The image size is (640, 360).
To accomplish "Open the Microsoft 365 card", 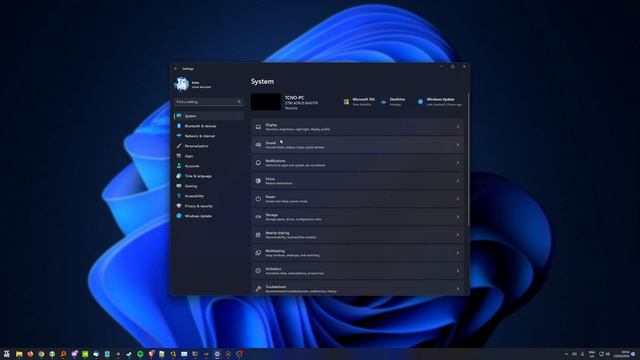I will pyautogui.click(x=359, y=102).
